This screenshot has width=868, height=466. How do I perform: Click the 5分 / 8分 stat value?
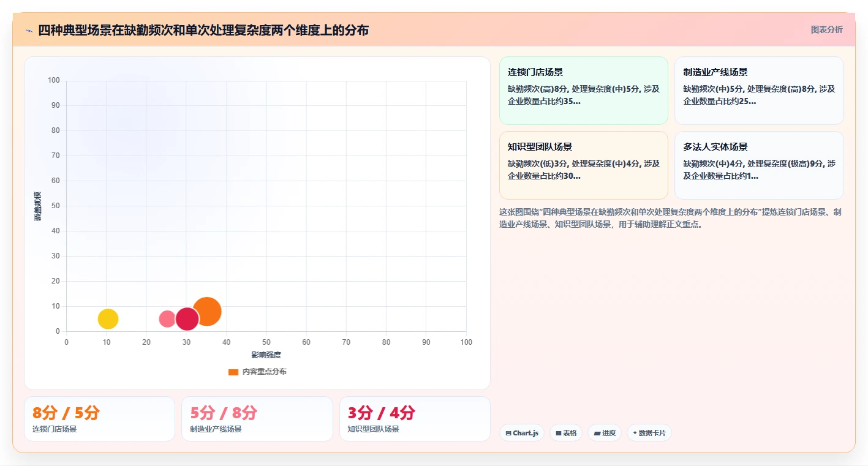tap(224, 413)
